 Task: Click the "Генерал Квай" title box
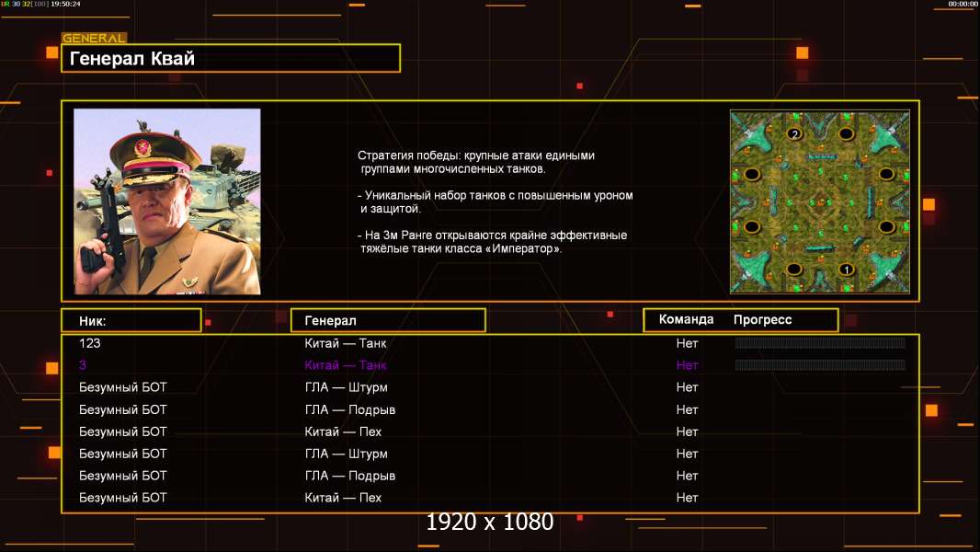coord(230,59)
